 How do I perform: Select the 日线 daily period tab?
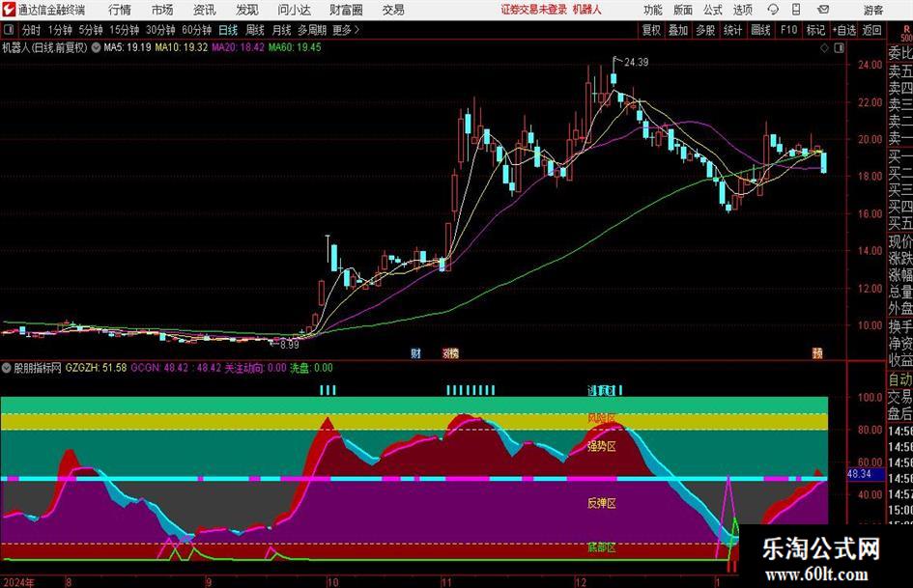coord(228,30)
